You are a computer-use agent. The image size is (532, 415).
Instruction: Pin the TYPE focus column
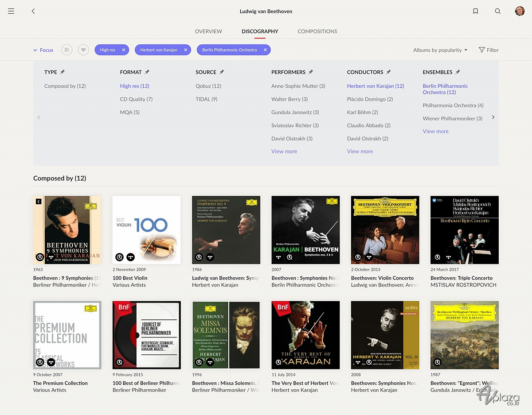click(x=63, y=72)
